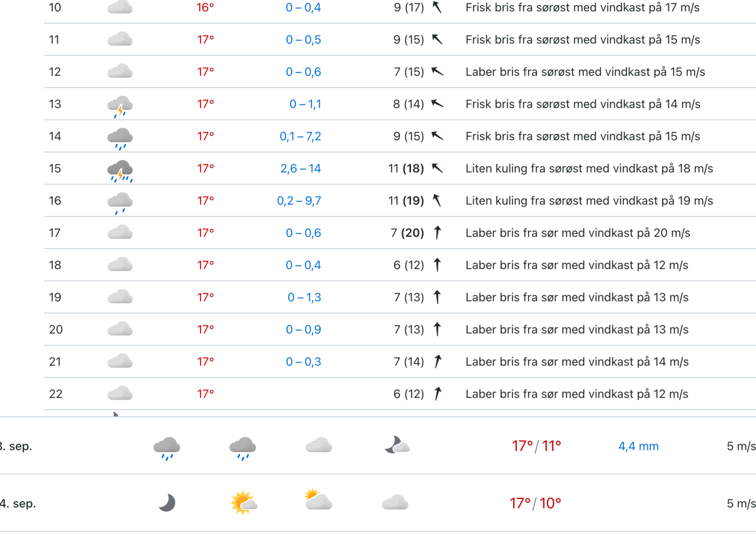Click the light rain icon at hour 16
The width and height of the screenshot is (756, 535).
[120, 203]
